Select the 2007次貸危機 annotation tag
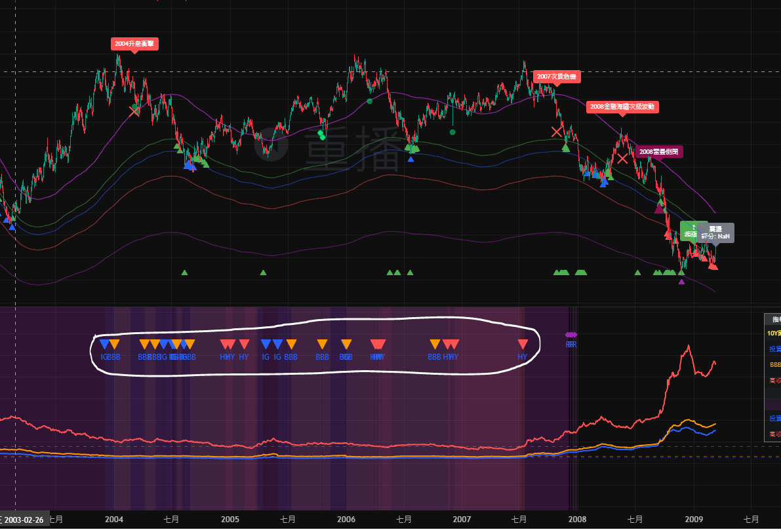 [x=556, y=77]
